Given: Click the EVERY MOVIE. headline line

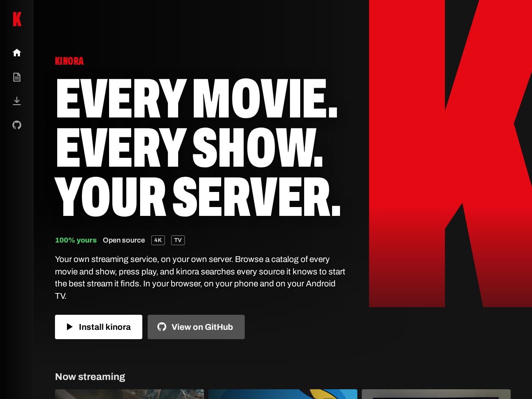Looking at the screenshot, I should 196,99.
